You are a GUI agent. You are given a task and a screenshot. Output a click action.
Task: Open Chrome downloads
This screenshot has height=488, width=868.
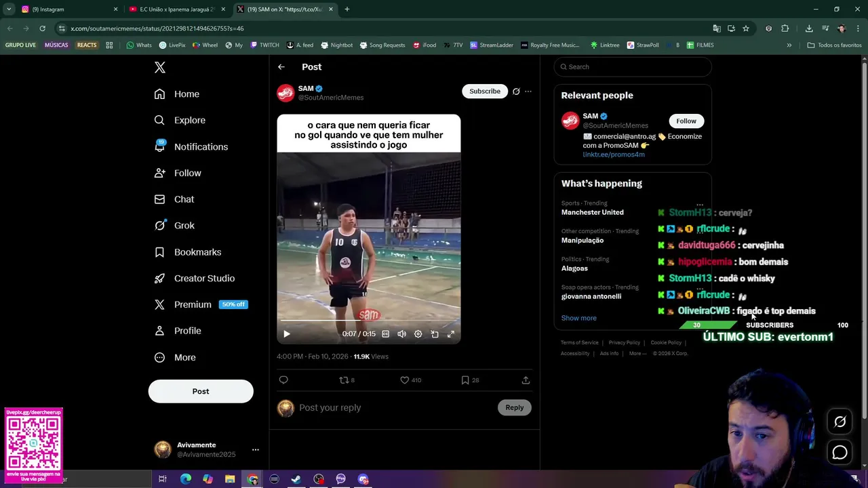[x=809, y=28]
